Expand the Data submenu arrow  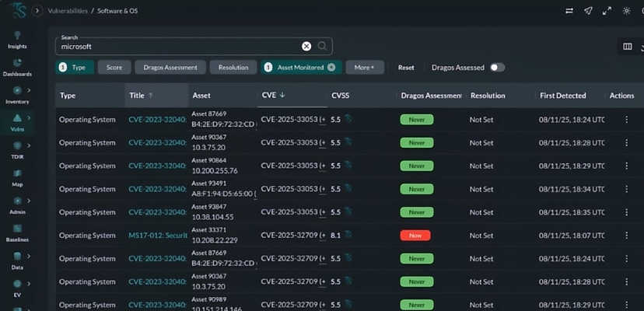point(29,256)
